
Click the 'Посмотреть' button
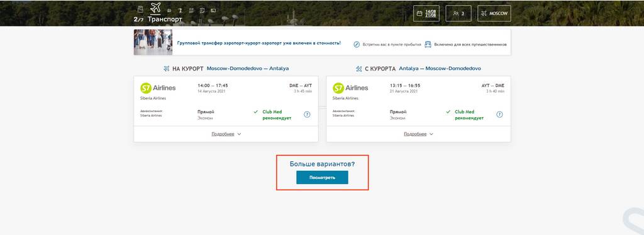click(322, 178)
